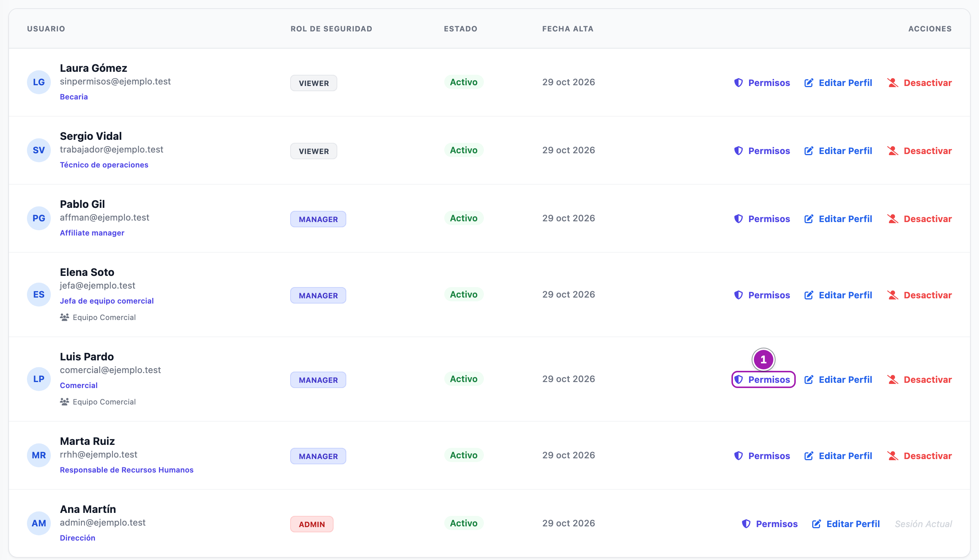The height and width of the screenshot is (560, 979).
Task: Click edit pencil icon for Luis Pardo
Action: coord(808,379)
